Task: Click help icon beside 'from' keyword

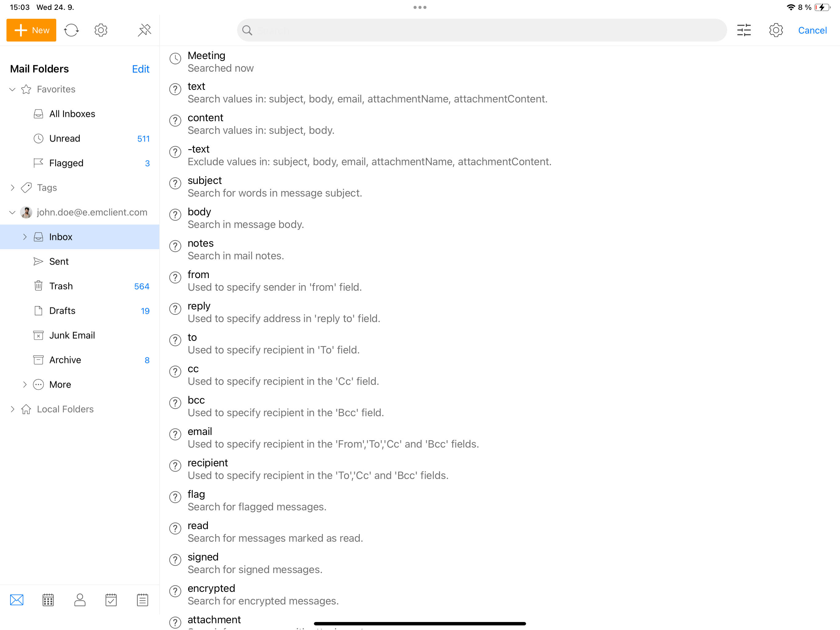Action: coord(175,277)
